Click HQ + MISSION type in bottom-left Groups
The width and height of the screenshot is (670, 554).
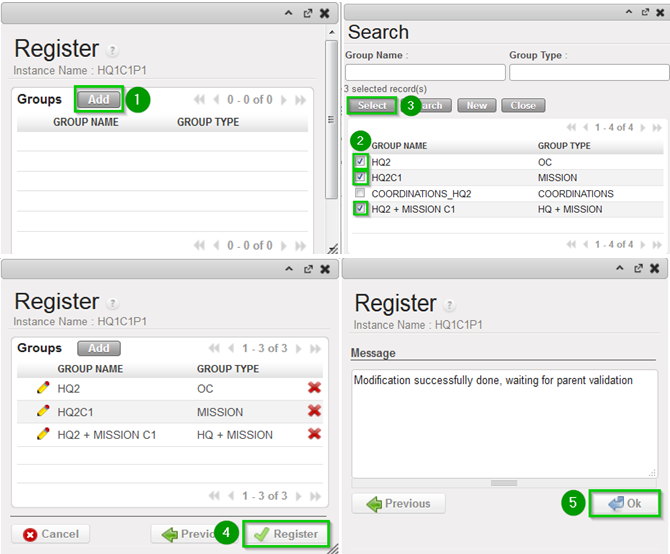pos(235,435)
